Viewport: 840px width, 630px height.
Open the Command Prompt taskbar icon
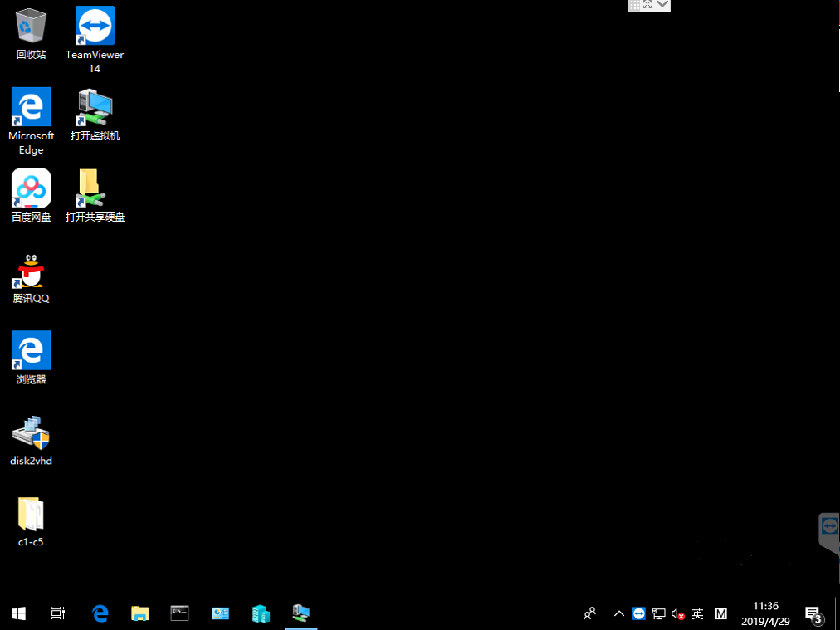[x=179, y=613]
